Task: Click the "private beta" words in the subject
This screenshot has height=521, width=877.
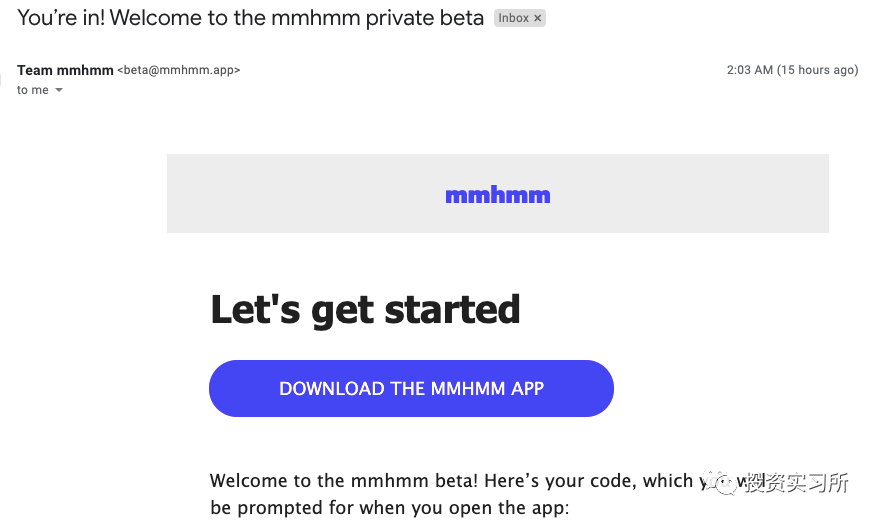Action: [x=425, y=19]
